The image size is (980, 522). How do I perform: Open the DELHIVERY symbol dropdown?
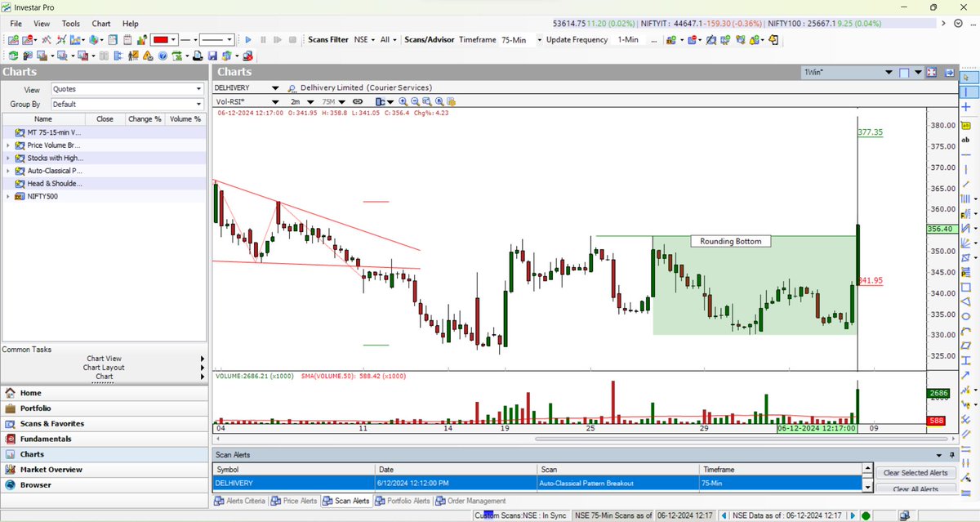click(275, 88)
